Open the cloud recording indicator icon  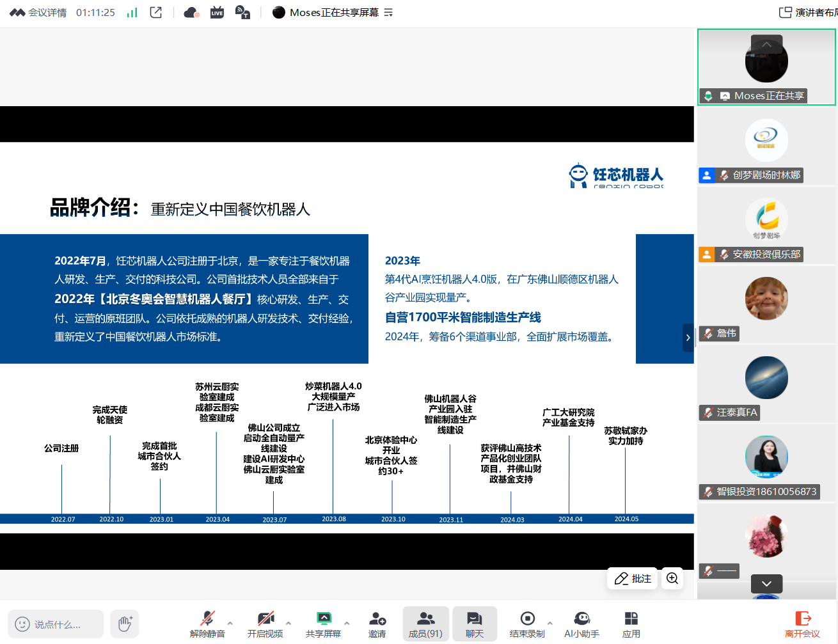[191, 13]
